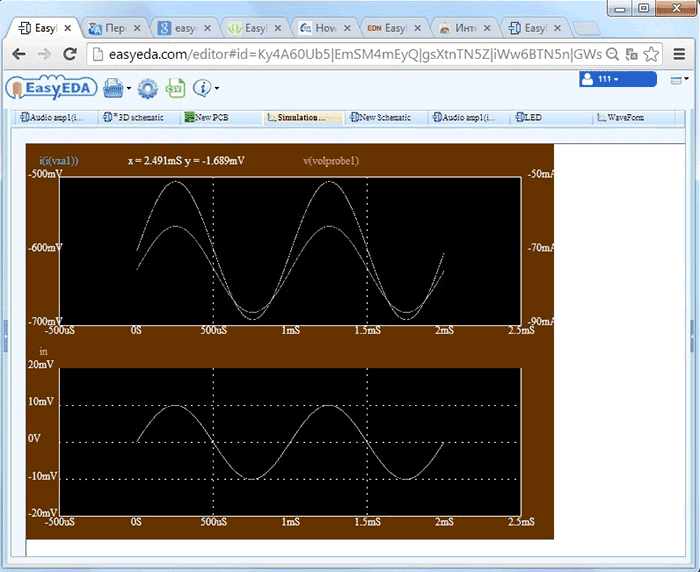The height and width of the screenshot is (572, 700).
Task: Open the settings gear icon
Action: (148, 89)
